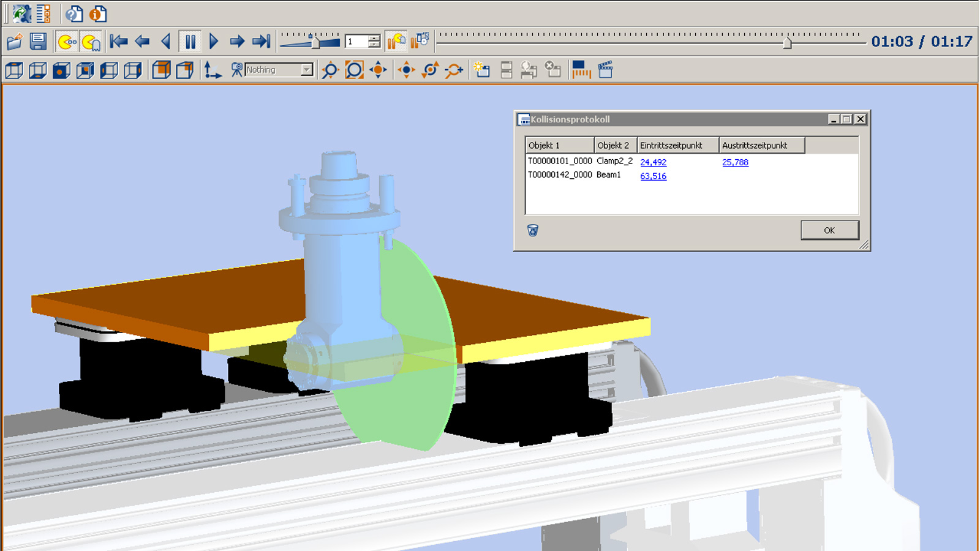The width and height of the screenshot is (980, 551).
Task: Toggle the Pac-Man with ghost button
Action: click(91, 42)
